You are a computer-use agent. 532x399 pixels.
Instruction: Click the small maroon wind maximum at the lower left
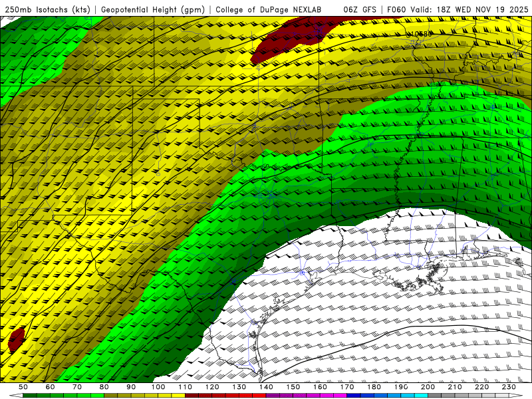tap(17, 340)
